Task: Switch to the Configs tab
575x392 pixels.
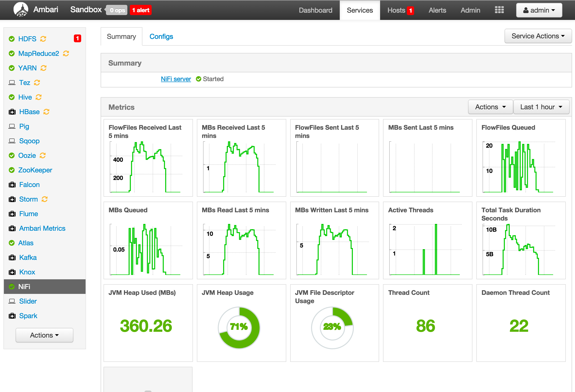Action: pyautogui.click(x=161, y=37)
